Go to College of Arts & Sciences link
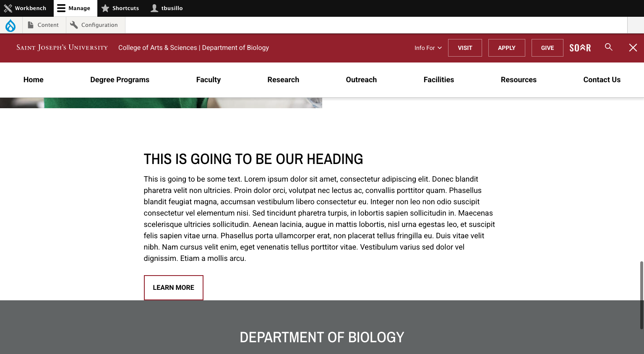 [x=157, y=48]
